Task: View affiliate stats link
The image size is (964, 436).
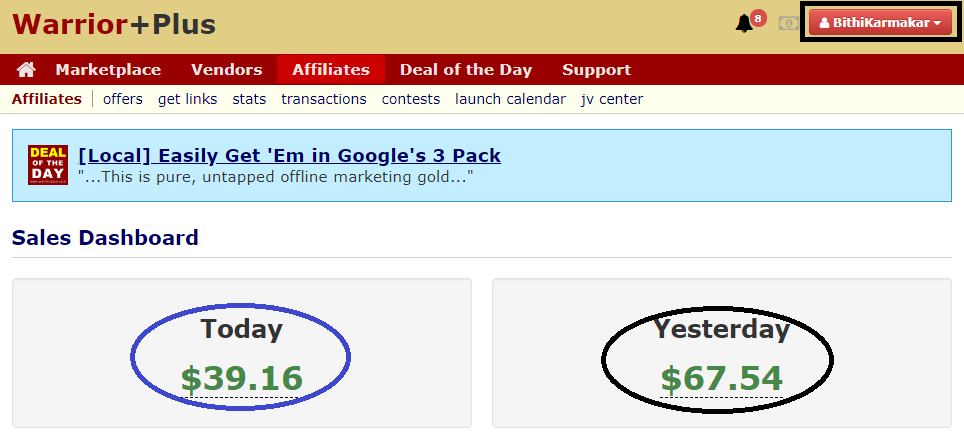Action: [249, 99]
